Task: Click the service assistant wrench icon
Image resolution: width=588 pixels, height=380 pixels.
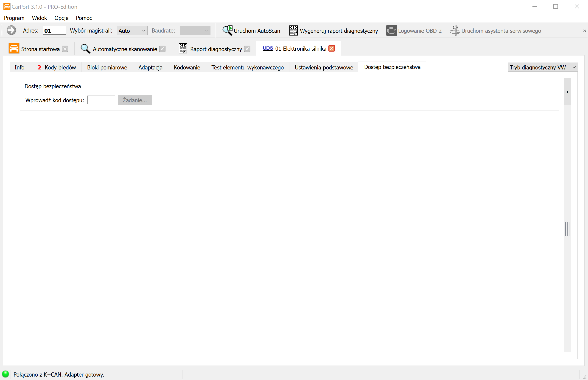Action: coord(455,31)
